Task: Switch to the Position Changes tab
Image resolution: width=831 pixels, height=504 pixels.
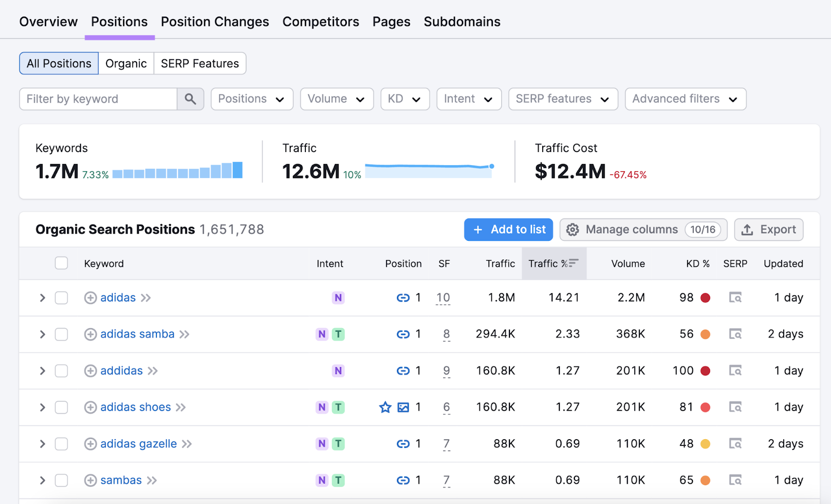Action: (x=215, y=21)
